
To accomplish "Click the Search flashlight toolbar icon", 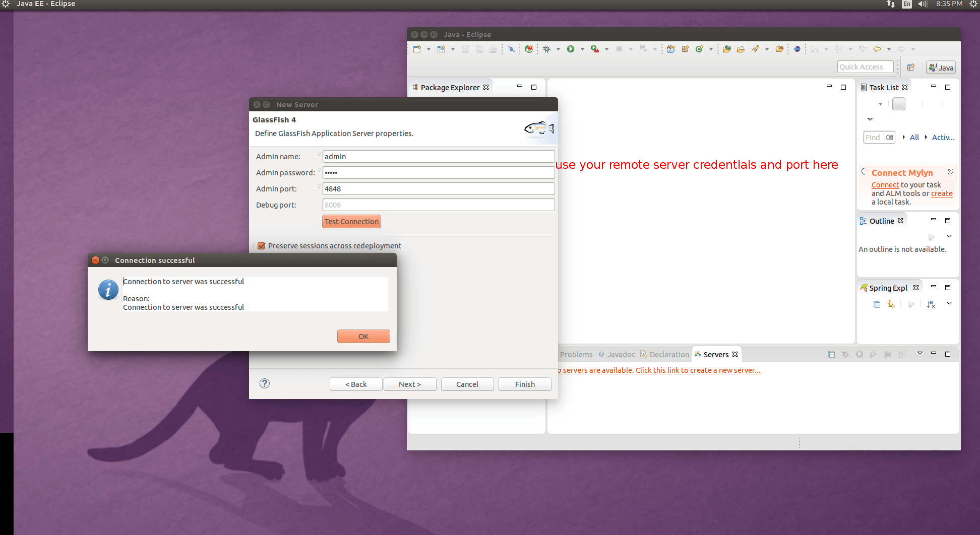I will point(755,49).
